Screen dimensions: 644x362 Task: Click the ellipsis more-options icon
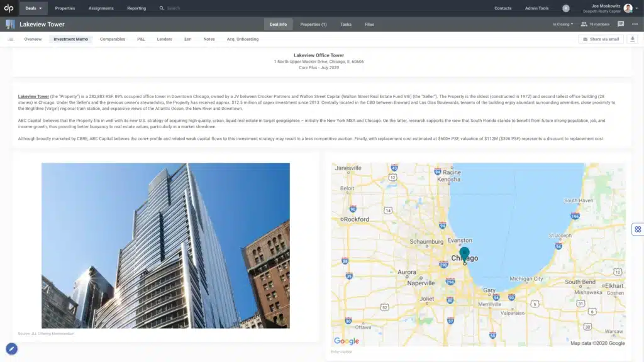point(635,24)
